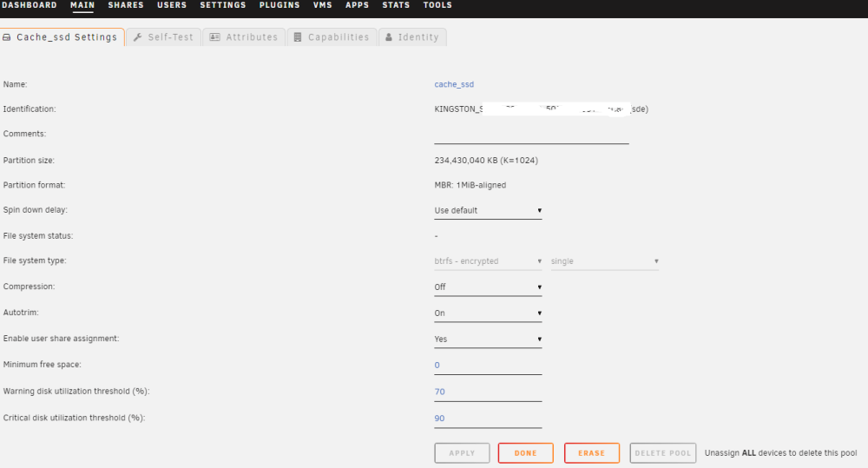The image size is (868, 468).
Task: Open Enable user share assignment dropdown
Action: point(488,339)
